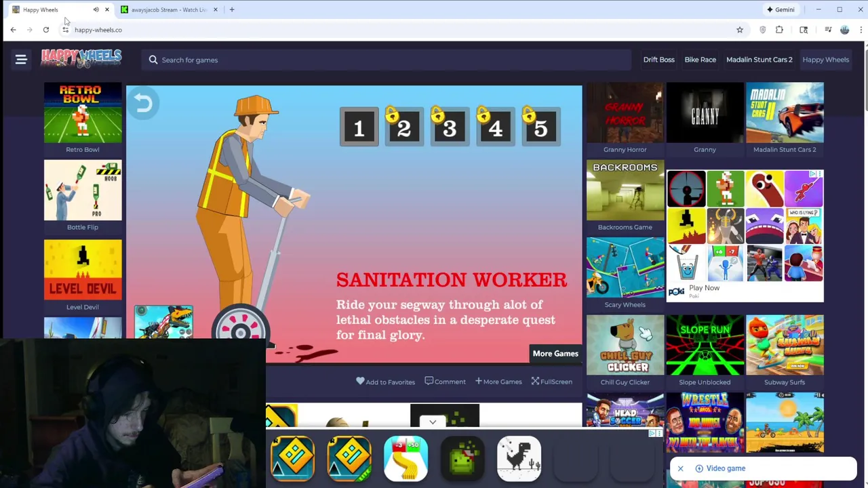
Task: Click the site information icon in address bar
Action: pyautogui.click(x=65, y=30)
